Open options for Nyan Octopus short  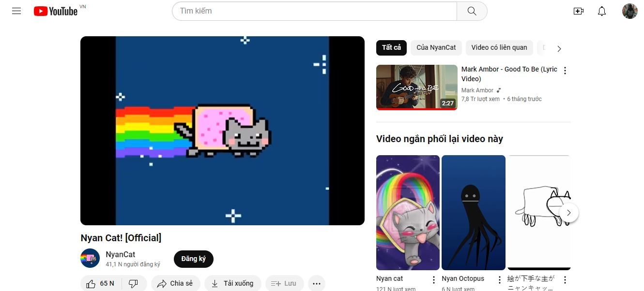click(x=499, y=280)
